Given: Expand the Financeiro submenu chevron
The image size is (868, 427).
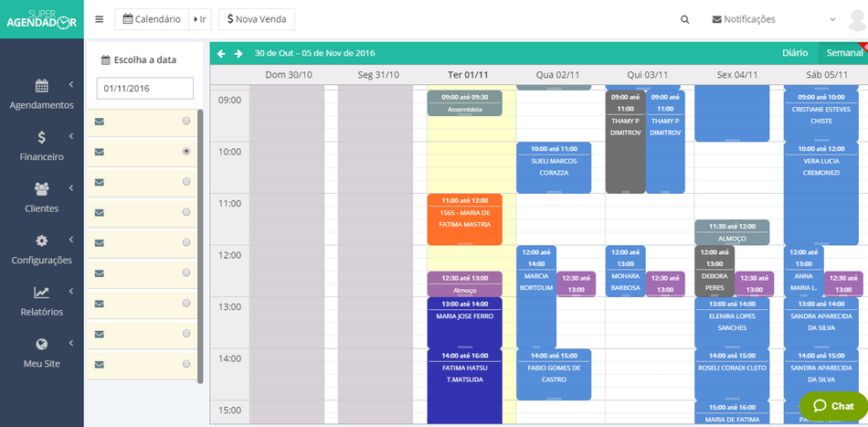Looking at the screenshot, I should point(71,135).
